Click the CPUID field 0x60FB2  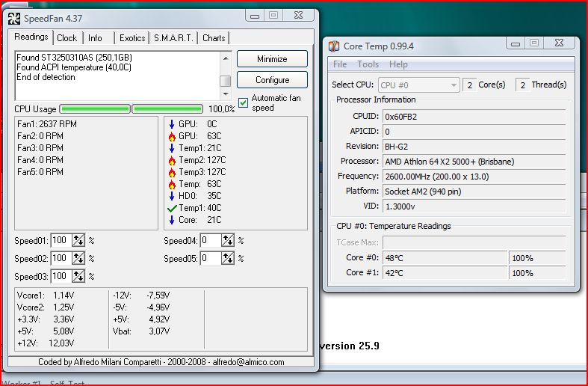tap(474, 117)
